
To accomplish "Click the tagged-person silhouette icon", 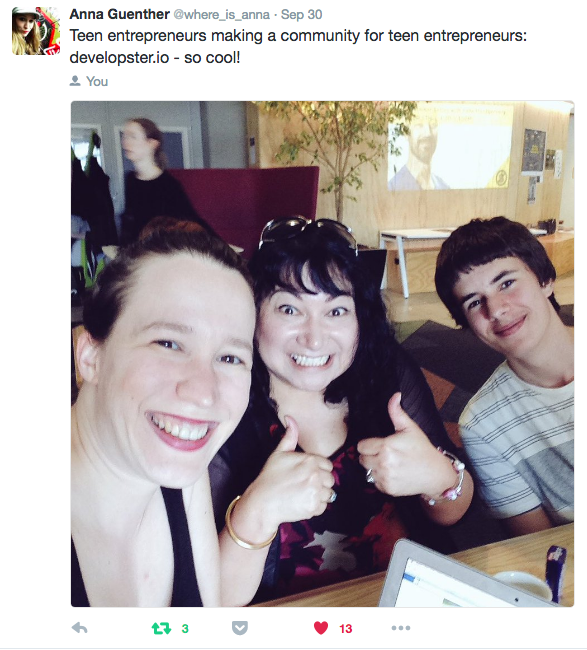I will click(75, 81).
